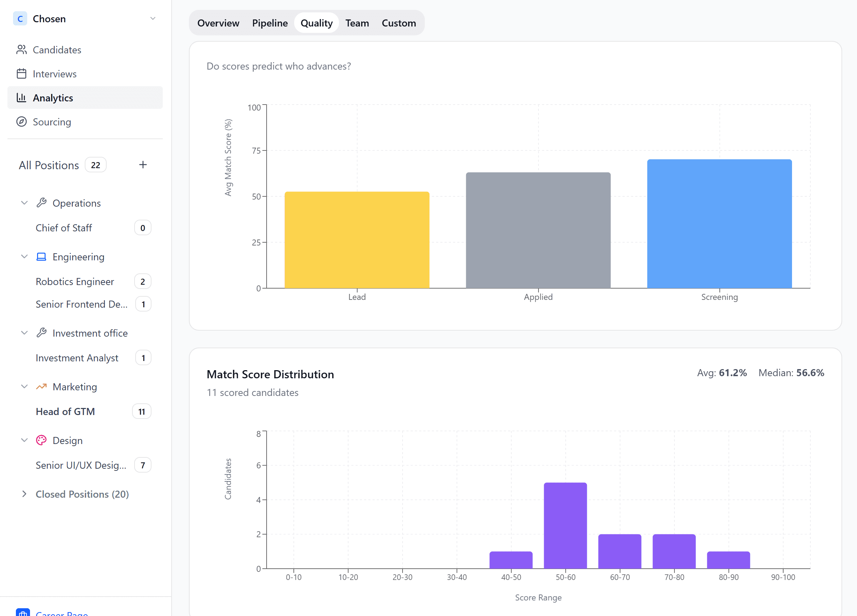Screen dimensions: 857x616
Task: Click the laptop icon beside Engineering
Action: [x=41, y=256]
